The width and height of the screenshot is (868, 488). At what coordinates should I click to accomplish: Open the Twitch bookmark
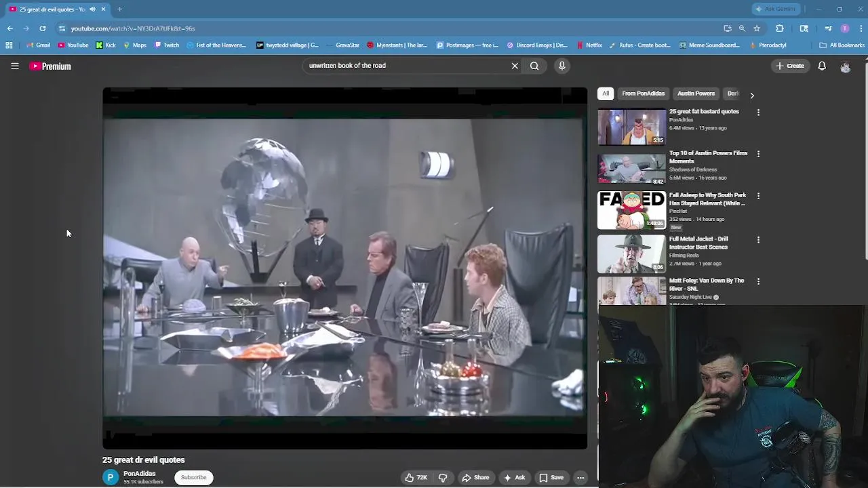[167, 45]
